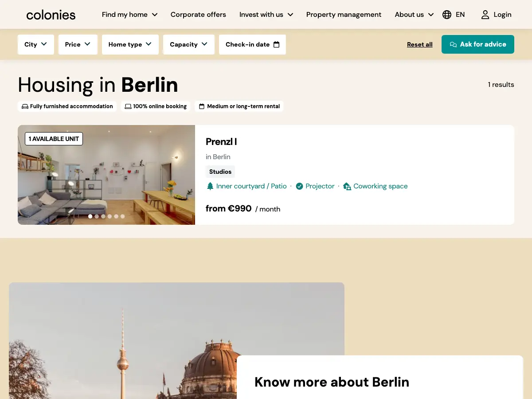The width and height of the screenshot is (532, 399).
Task: Open Corporate offers page
Action: tap(198, 15)
